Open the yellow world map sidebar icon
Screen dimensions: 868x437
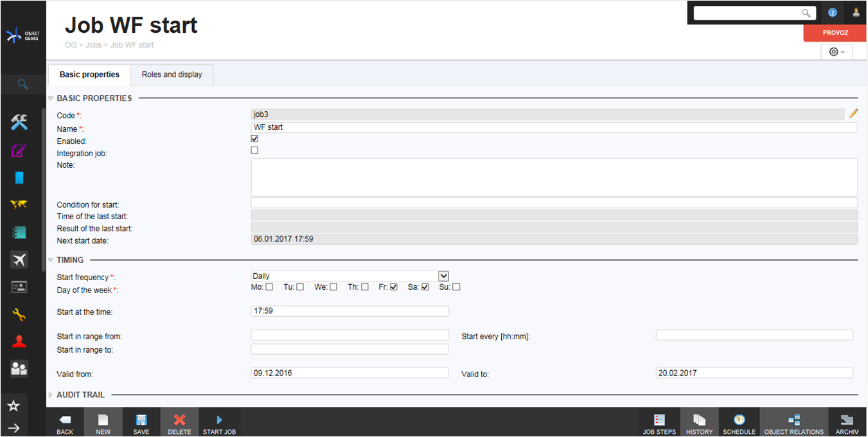coord(19,204)
